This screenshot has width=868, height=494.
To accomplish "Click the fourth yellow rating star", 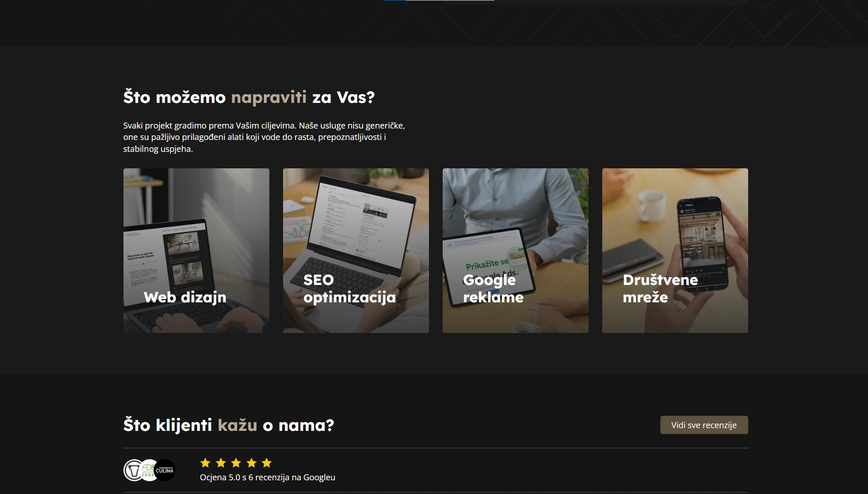I will pyautogui.click(x=252, y=463).
